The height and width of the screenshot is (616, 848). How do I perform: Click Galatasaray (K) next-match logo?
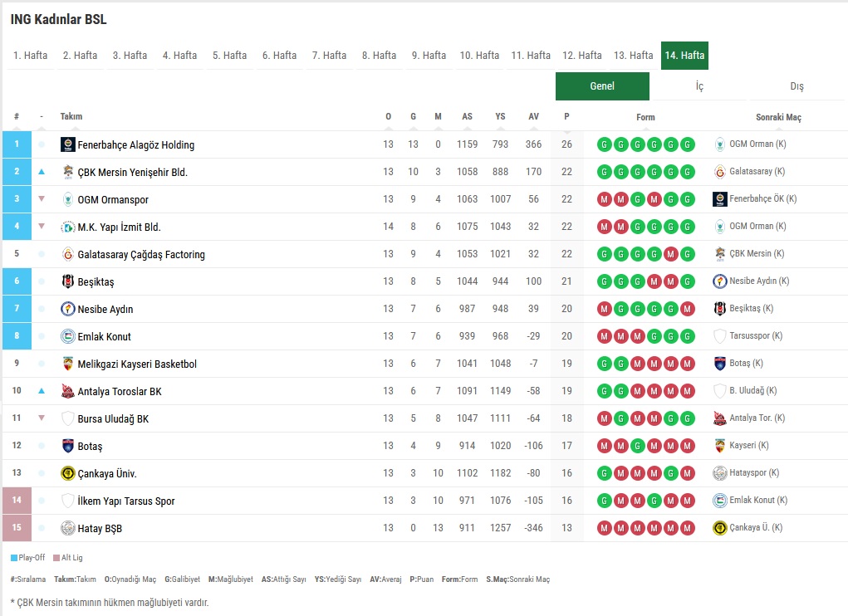coord(720,172)
